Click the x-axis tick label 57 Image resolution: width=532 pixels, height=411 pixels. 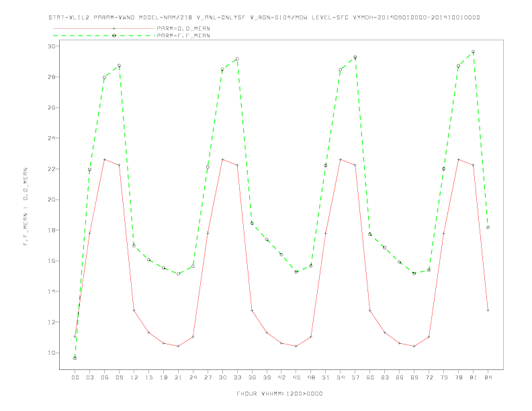355,377
